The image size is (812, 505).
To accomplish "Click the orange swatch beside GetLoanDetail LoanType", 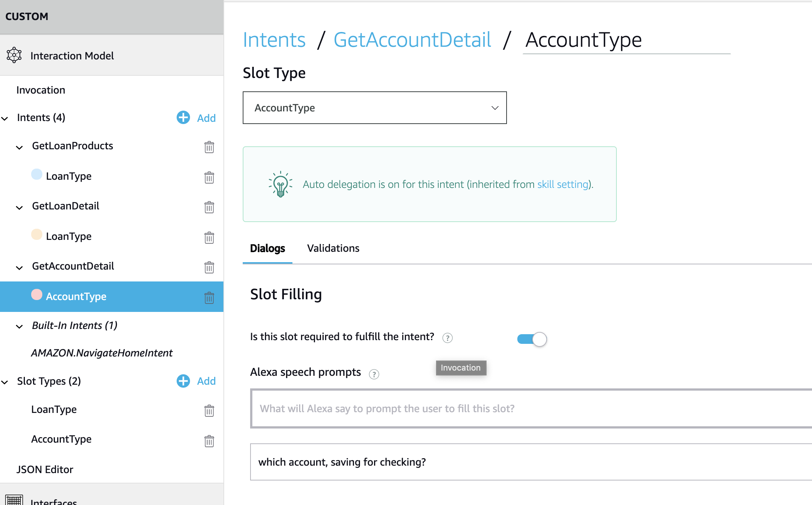I will (x=37, y=234).
